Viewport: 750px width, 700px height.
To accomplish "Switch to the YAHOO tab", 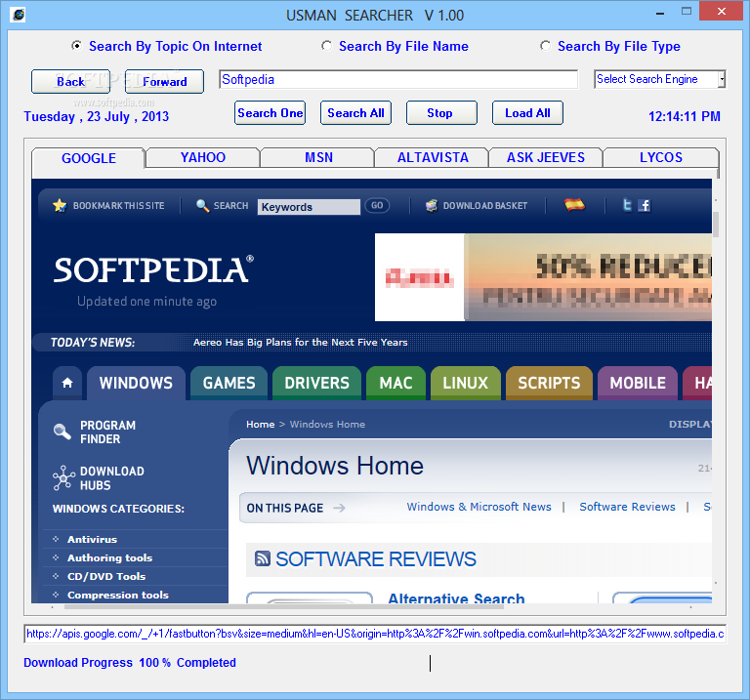I will tap(203, 157).
